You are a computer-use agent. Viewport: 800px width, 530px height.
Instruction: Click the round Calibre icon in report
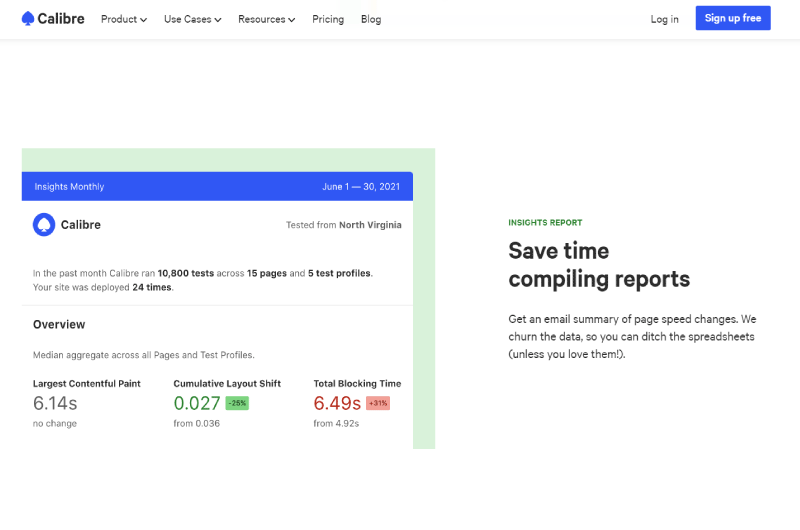coord(44,224)
